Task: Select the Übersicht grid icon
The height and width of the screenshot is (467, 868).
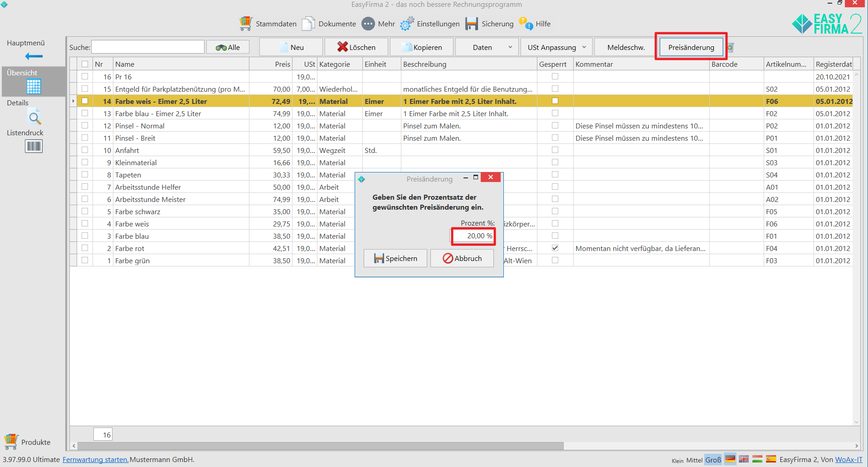Action: 34,86
